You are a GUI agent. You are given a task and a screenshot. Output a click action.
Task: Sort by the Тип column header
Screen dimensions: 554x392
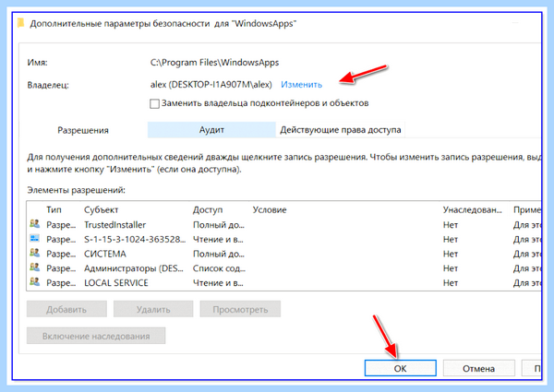pyautogui.click(x=54, y=209)
